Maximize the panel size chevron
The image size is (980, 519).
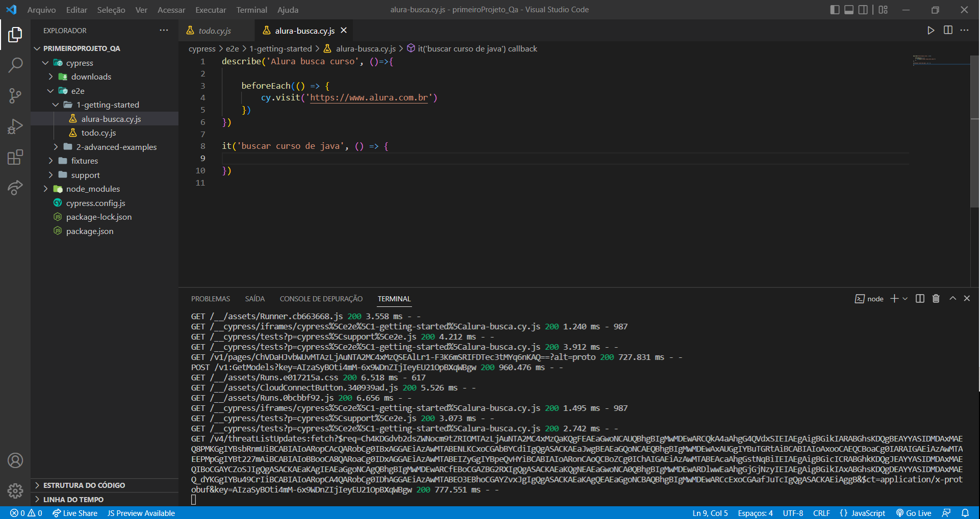(952, 299)
